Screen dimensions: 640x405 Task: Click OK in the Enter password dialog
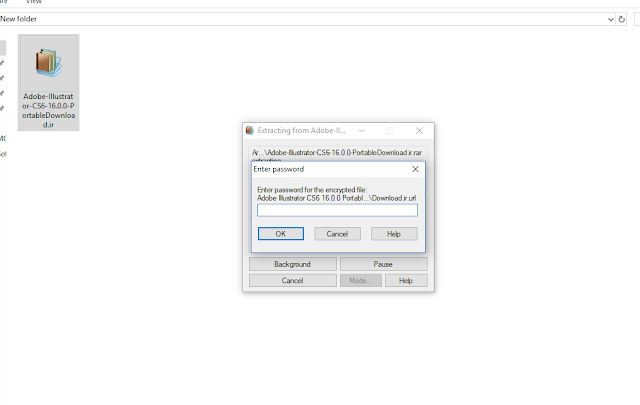[281, 234]
